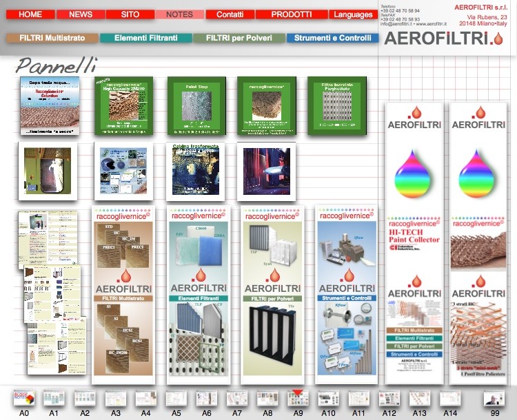This screenshot has width=517, height=420.
Task: Open the spray booth worker photo
Action: 48,171
